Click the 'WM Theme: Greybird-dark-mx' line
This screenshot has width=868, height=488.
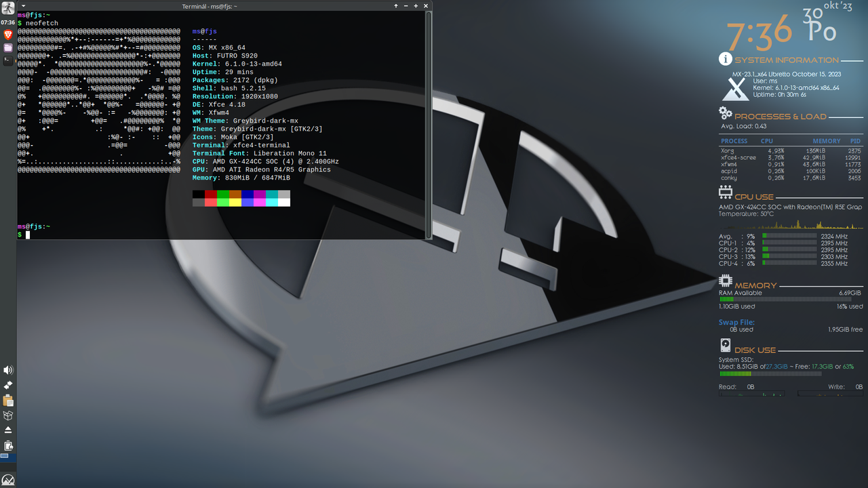click(x=245, y=121)
